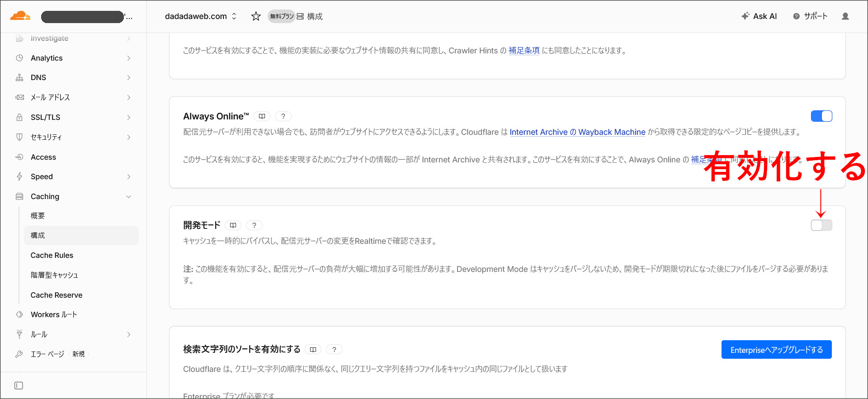Expand the メール アドレス chevron
This screenshot has height=399, width=868.
129,97
